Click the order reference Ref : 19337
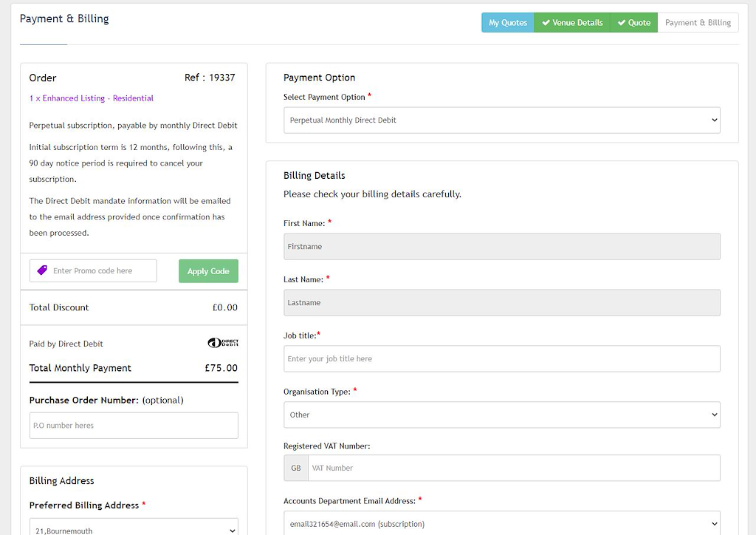 click(x=210, y=78)
